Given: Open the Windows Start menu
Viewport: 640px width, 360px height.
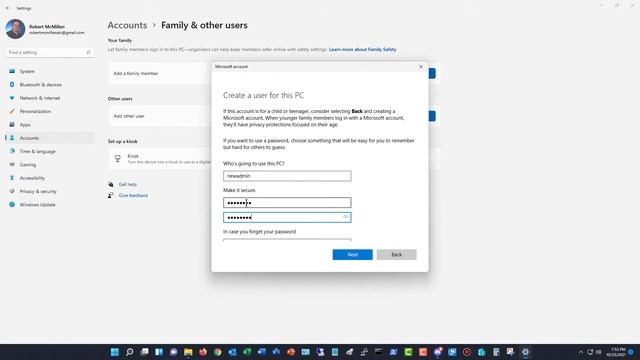Looking at the screenshot, I should pos(115,352).
